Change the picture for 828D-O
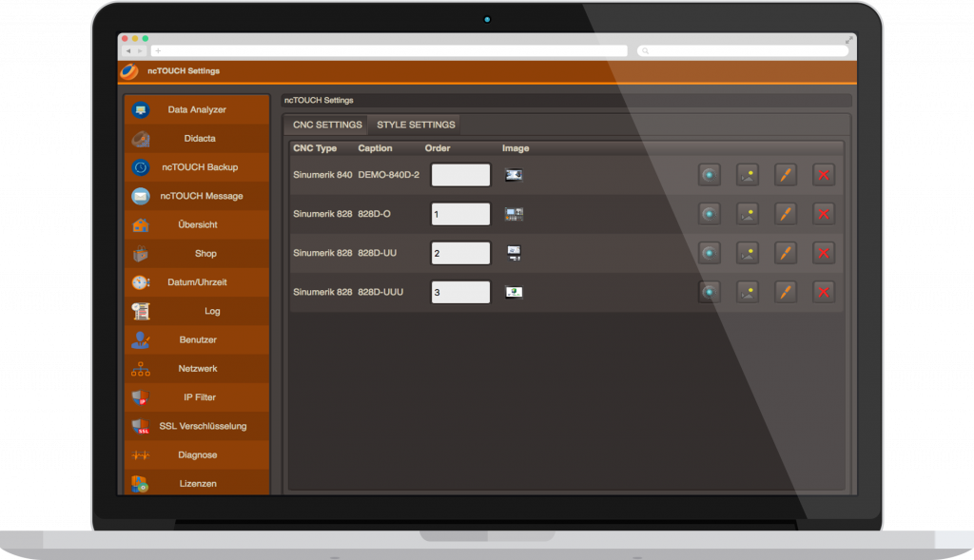The width and height of the screenshot is (974, 560). (x=748, y=214)
